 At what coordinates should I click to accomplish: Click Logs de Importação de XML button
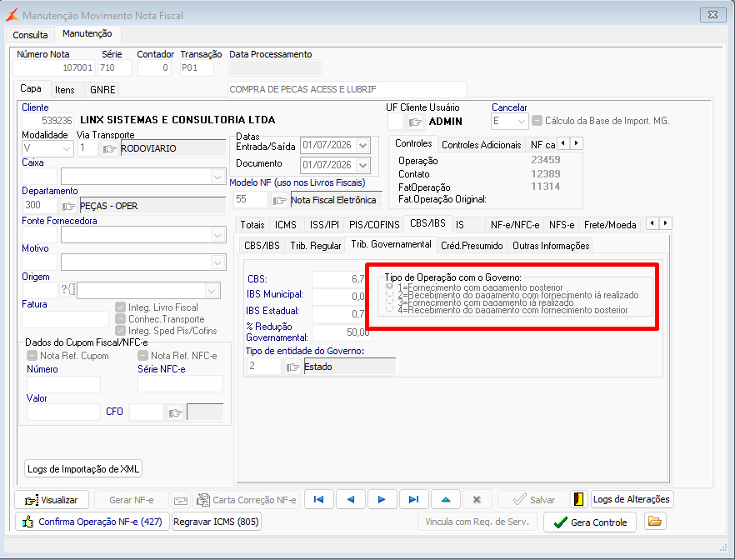click(83, 468)
